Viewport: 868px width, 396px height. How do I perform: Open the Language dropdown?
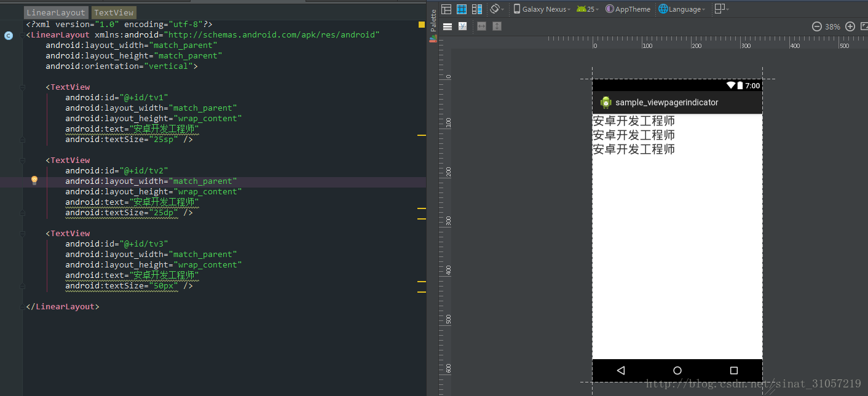point(682,9)
